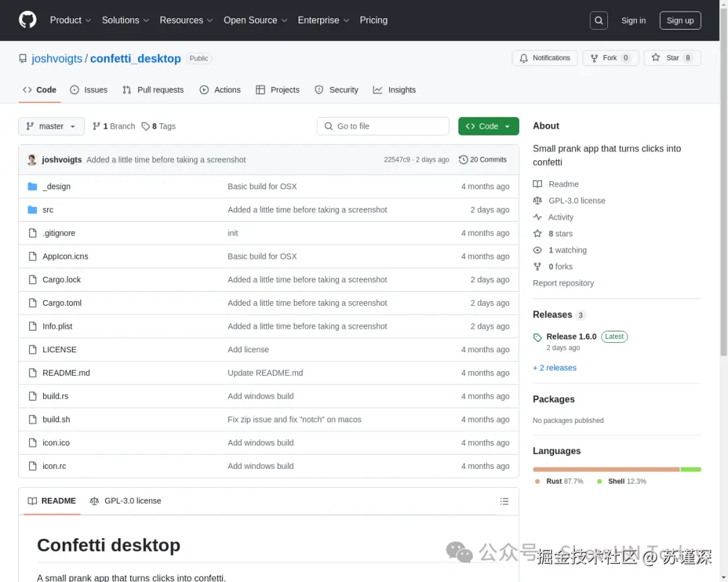728x582 pixels.
Task: Click the branch icon beside 1 Branch
Action: coord(96,126)
